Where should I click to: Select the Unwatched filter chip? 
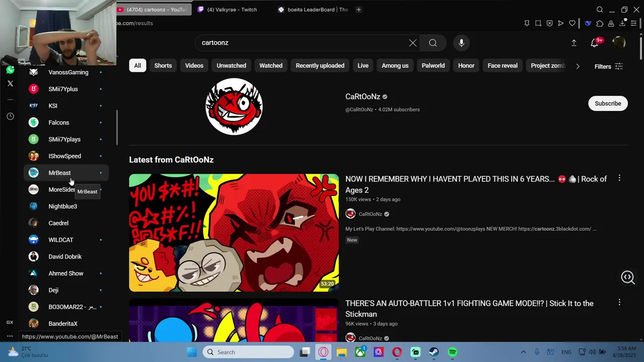(231, 65)
